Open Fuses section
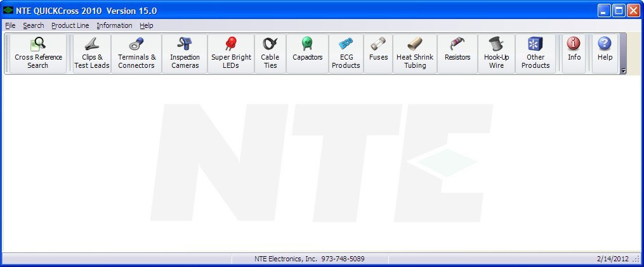Viewport: 644px width, 267px height. [378, 53]
